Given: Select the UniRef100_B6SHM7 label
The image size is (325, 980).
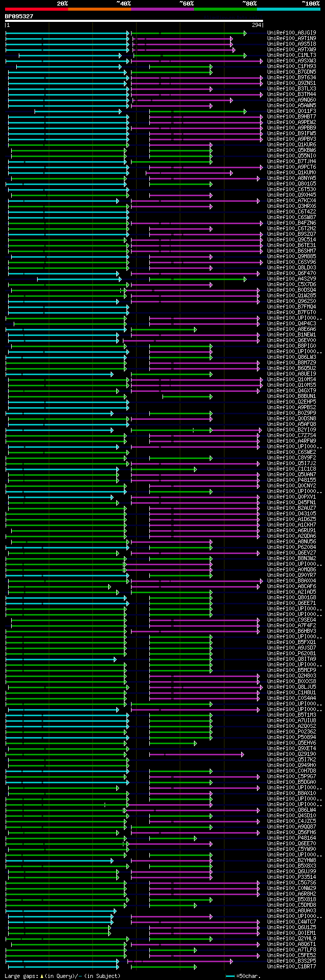Looking at the screenshot, I should point(291,251).
